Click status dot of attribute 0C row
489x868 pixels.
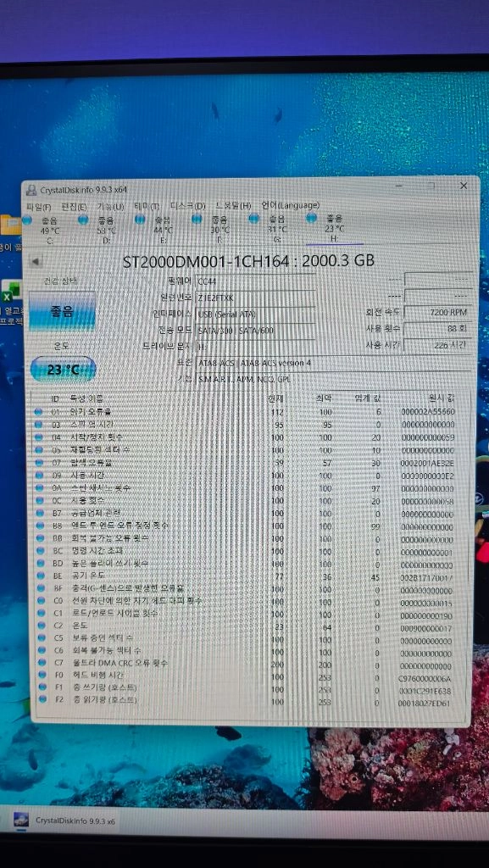[38, 500]
